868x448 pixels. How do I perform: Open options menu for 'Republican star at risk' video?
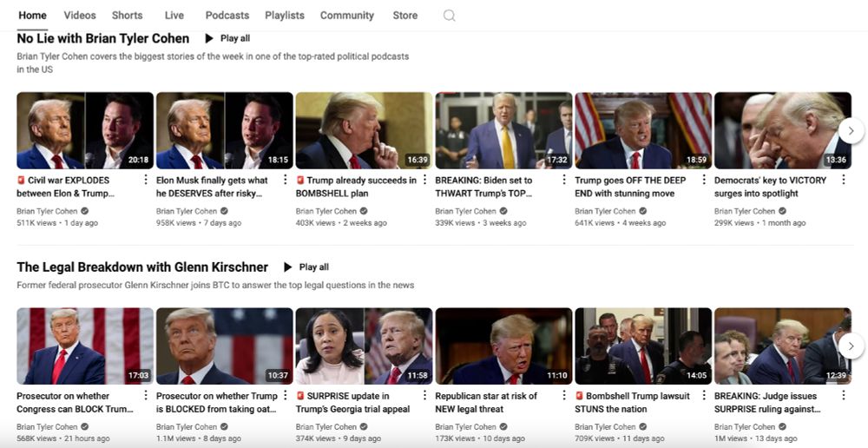[x=564, y=395]
